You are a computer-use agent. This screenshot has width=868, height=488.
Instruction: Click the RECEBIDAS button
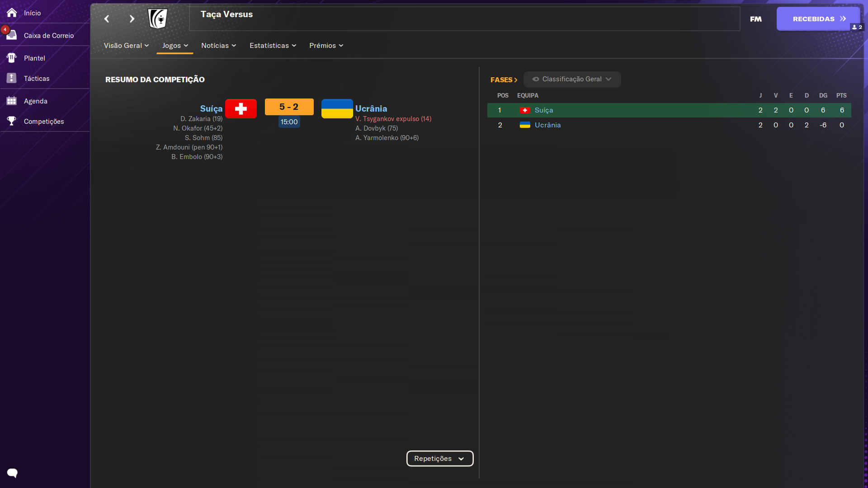coord(818,19)
